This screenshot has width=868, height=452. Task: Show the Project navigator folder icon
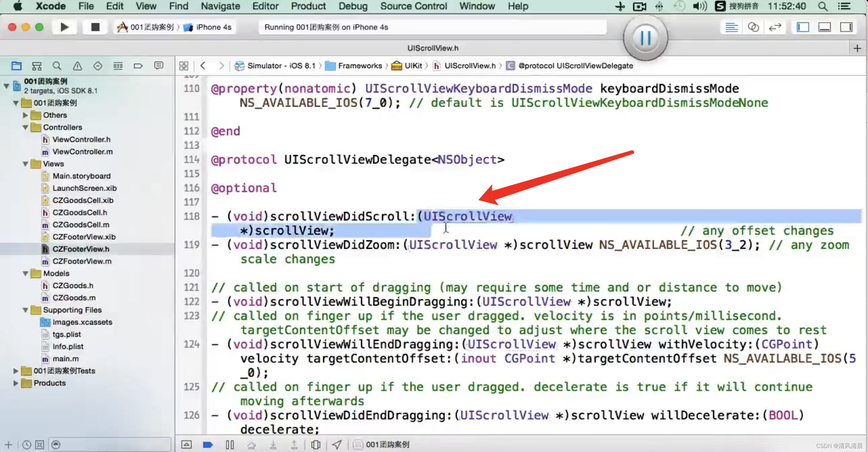click(x=16, y=65)
